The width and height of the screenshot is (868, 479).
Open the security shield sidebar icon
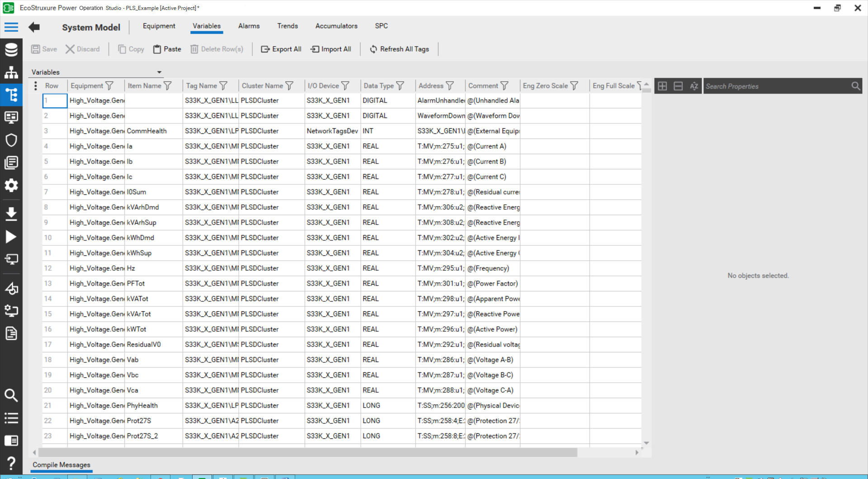11,140
